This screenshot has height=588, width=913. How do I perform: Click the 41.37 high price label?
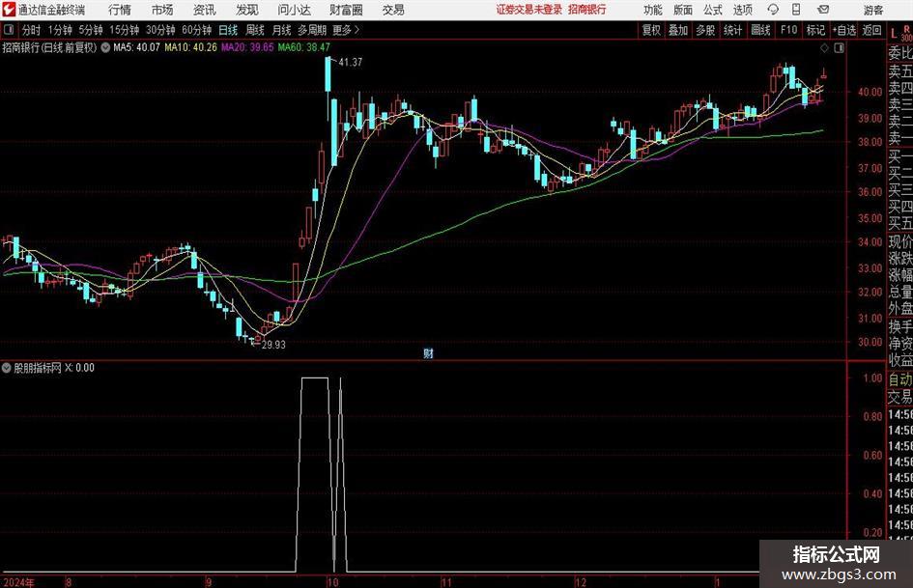click(x=350, y=62)
